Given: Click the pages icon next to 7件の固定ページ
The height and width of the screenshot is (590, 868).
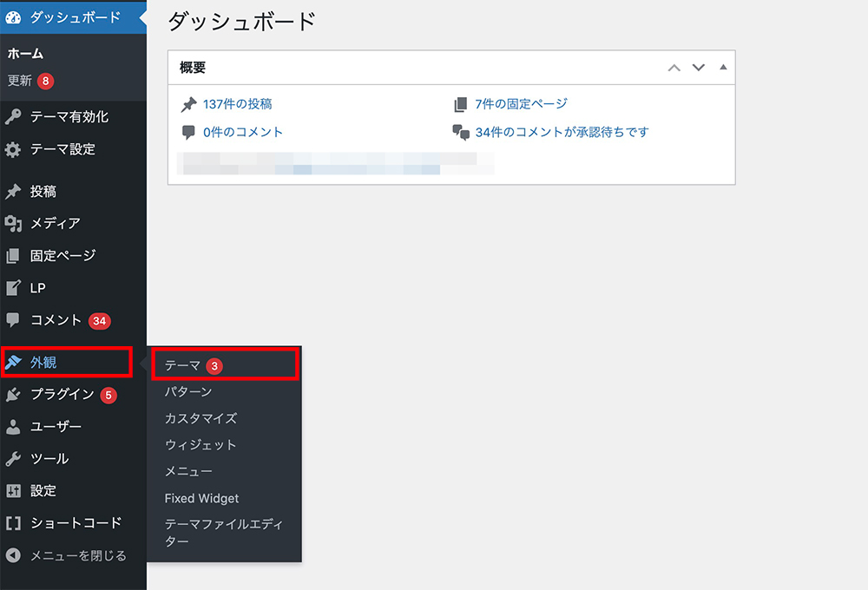Looking at the screenshot, I should [461, 104].
